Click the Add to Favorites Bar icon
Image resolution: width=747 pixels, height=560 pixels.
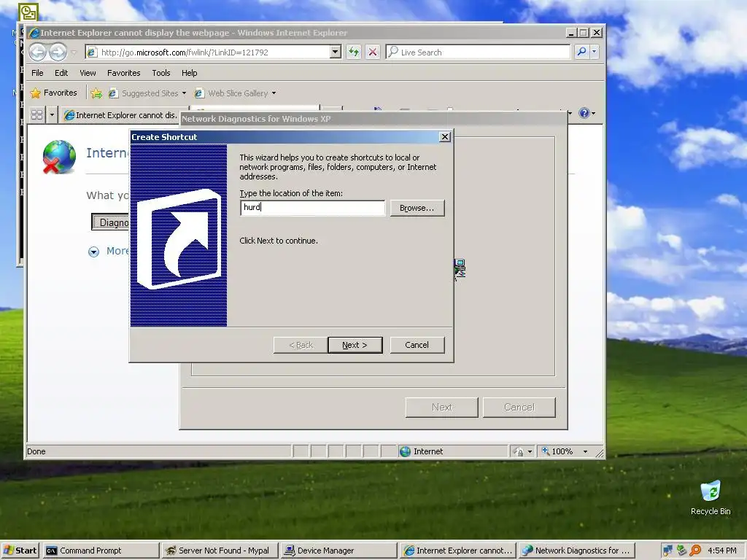click(x=96, y=93)
